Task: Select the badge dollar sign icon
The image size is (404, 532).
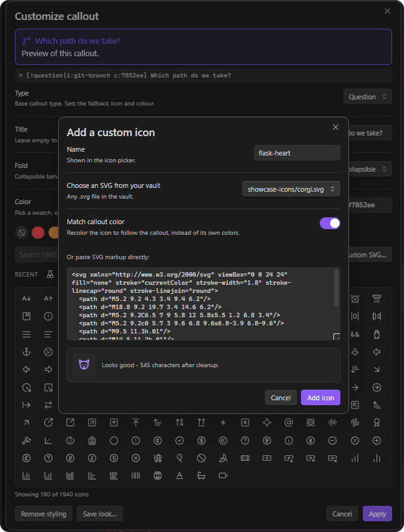Action: [x=201, y=440]
